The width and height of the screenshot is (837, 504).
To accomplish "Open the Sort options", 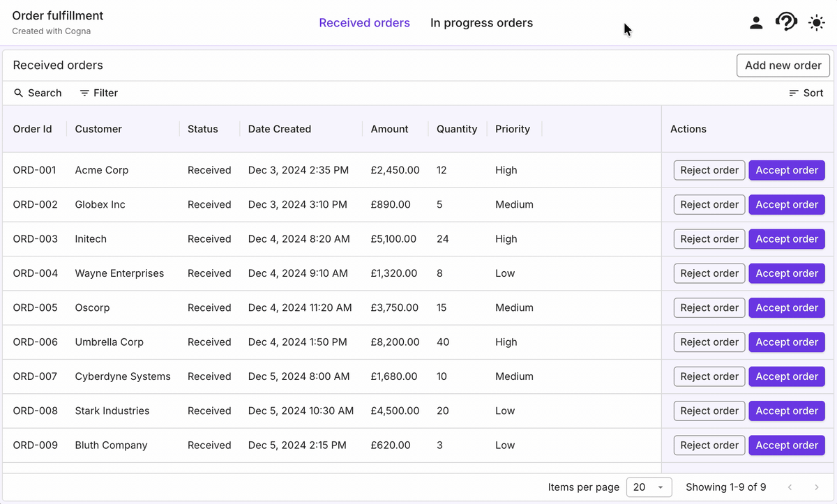I will 806,93.
